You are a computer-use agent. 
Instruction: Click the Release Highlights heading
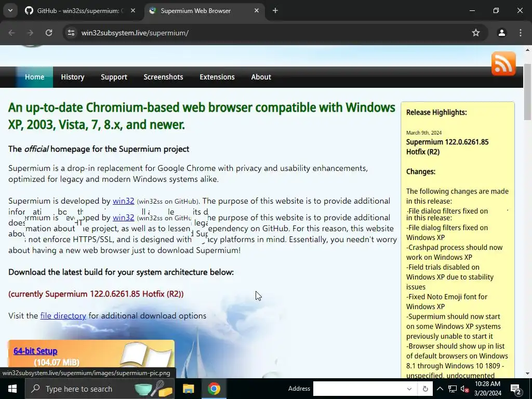coord(436,112)
